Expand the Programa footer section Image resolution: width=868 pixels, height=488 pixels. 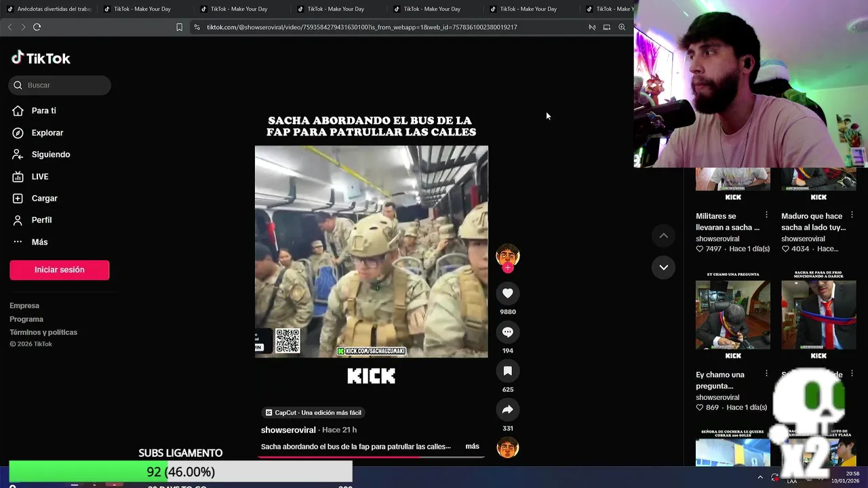tap(26, 319)
